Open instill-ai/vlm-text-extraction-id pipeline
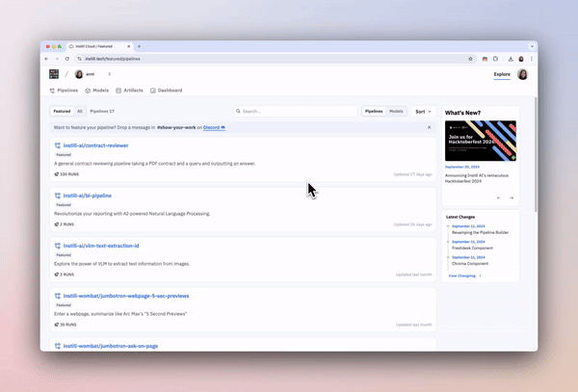Image resolution: width=578 pixels, height=392 pixels. [x=101, y=246]
